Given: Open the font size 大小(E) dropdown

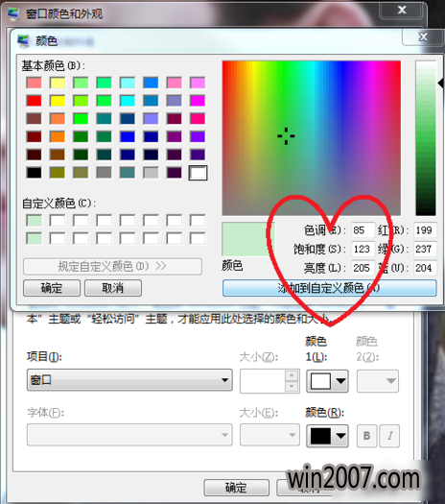Looking at the screenshot, I should pyautogui.click(x=269, y=435).
